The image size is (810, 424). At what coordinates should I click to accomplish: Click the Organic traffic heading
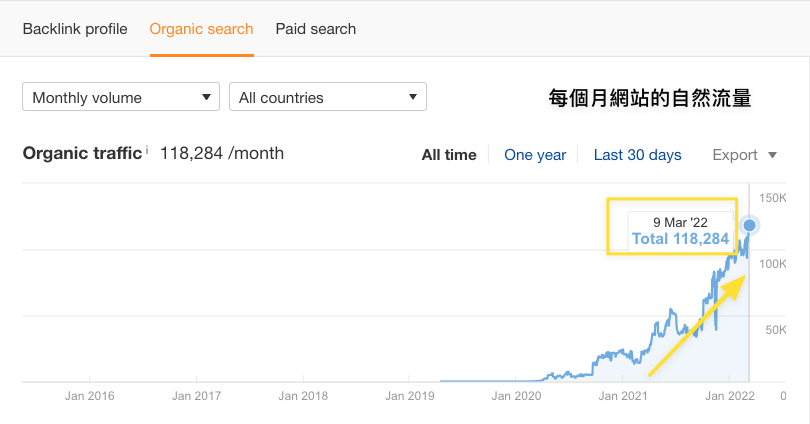click(82, 154)
